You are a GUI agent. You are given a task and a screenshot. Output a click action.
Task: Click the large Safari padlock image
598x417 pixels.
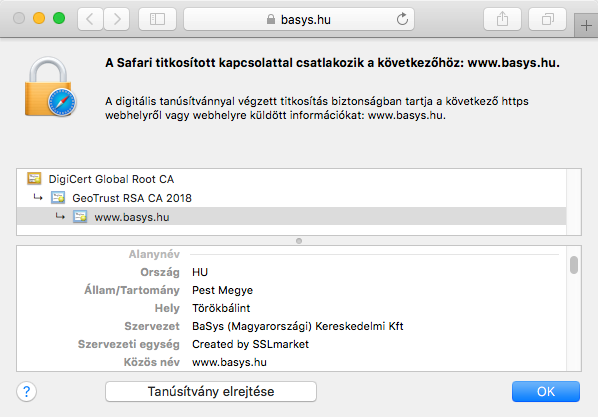pos(50,87)
